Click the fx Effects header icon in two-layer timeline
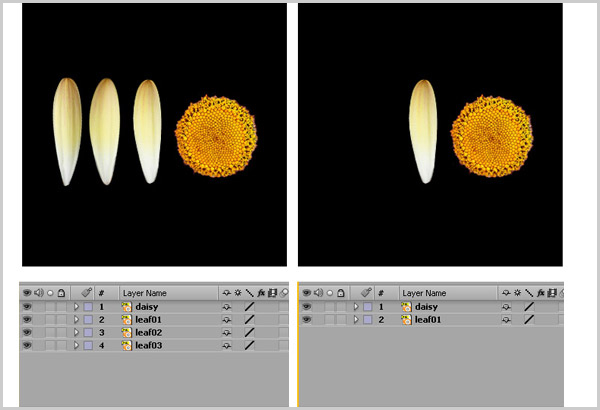The height and width of the screenshot is (410, 600). pyautogui.click(x=540, y=293)
